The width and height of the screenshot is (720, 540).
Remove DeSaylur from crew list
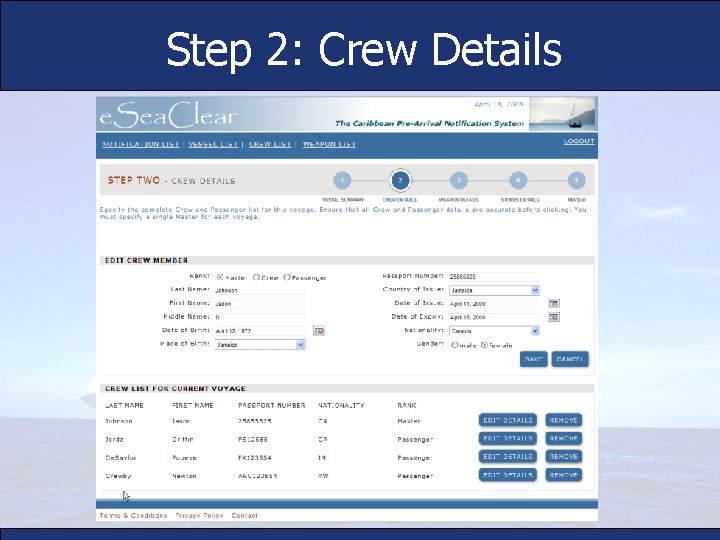[x=563, y=456]
